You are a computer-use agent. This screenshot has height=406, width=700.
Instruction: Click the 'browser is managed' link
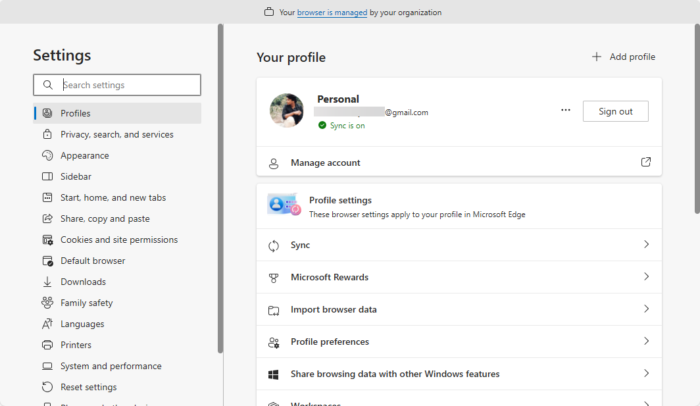(330, 13)
